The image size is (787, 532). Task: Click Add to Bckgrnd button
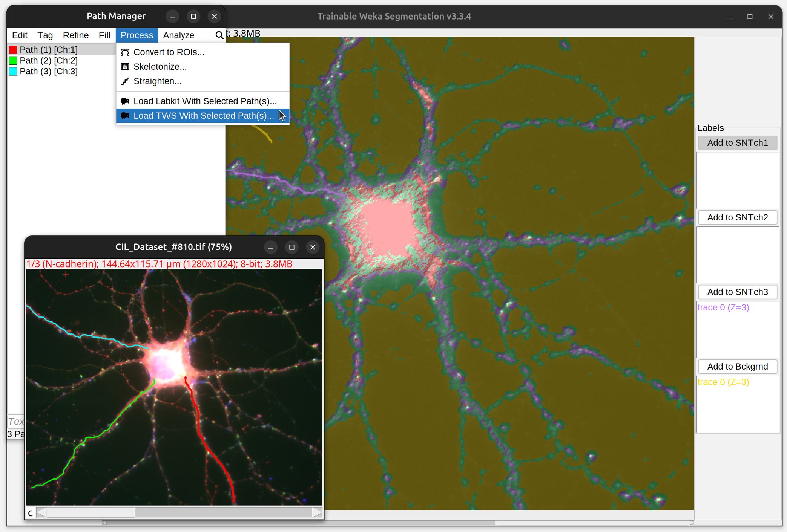coord(737,367)
